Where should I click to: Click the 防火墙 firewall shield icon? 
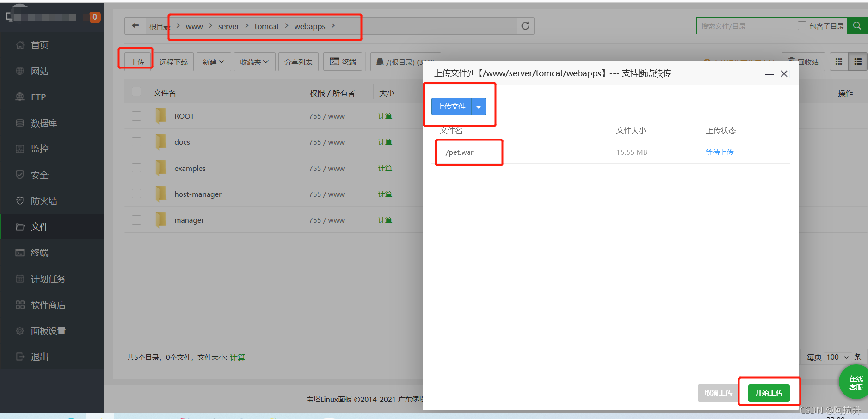point(20,201)
